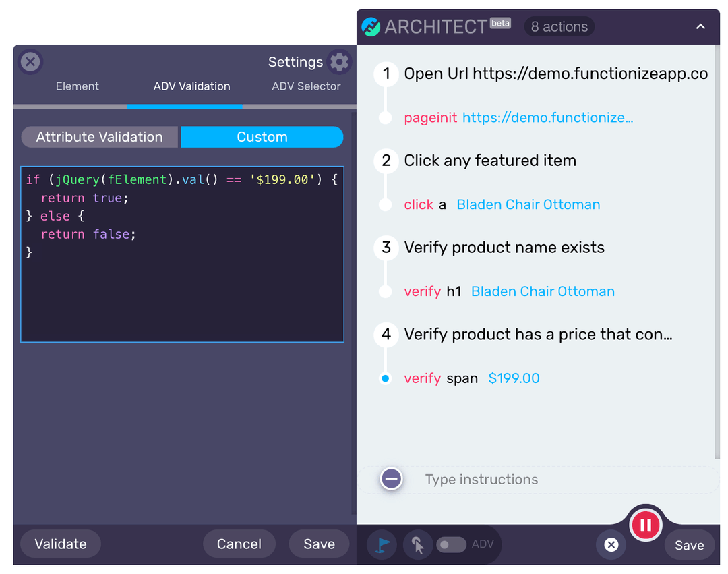Open the Bladen Chair Ottoman link

(528, 204)
